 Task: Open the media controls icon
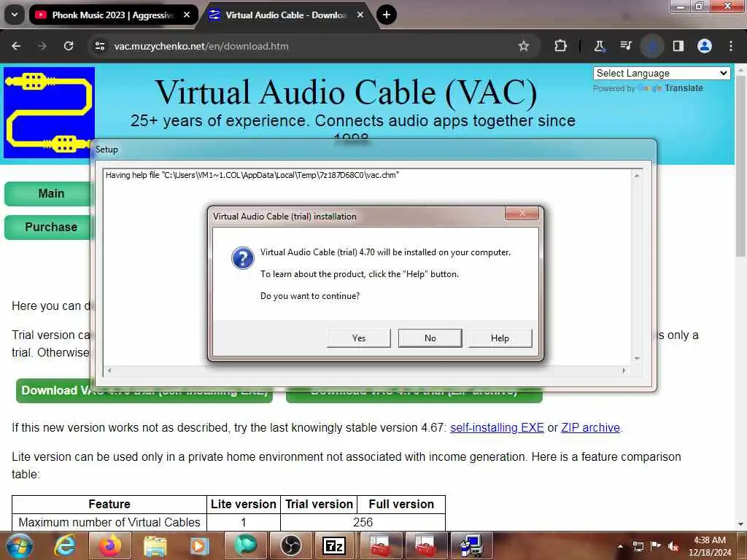(x=625, y=46)
